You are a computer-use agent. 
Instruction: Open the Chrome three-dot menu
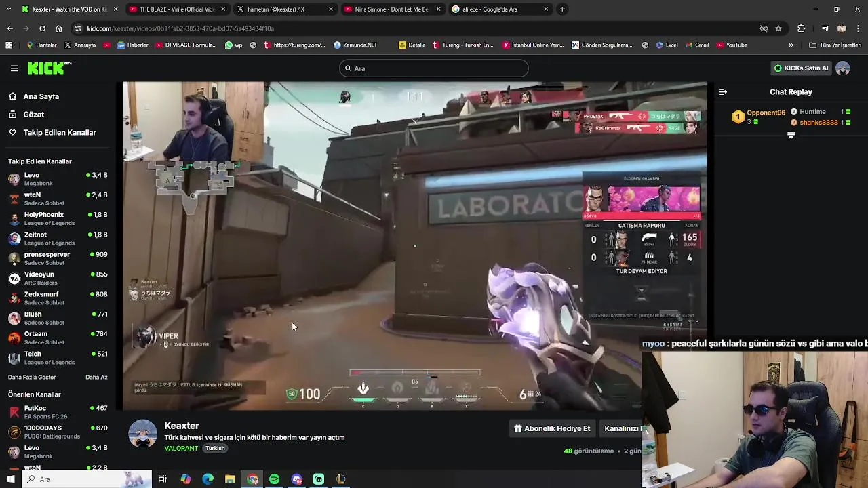coord(859,28)
